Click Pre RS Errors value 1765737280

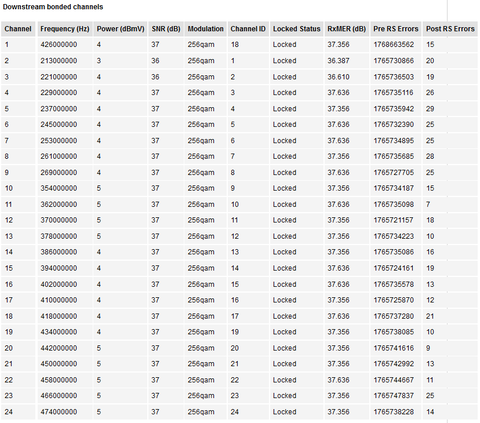394,316
